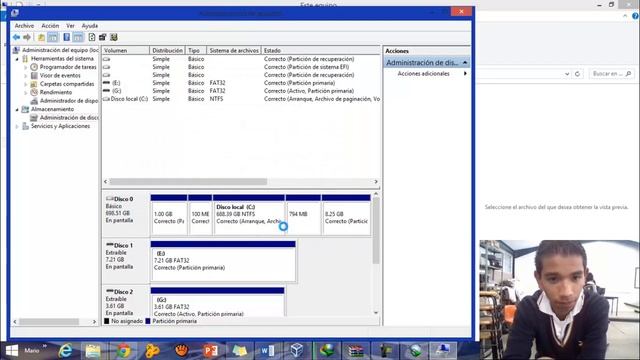Select the (G:) 3.61 GB FAT32 partition
Viewport: 640px width, 360px height.
(x=217, y=302)
